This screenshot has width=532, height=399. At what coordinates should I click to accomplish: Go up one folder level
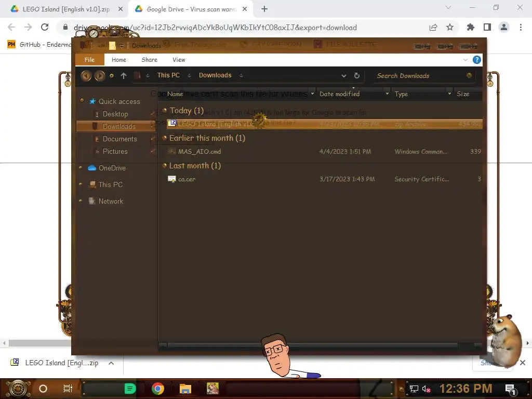pyautogui.click(x=124, y=76)
